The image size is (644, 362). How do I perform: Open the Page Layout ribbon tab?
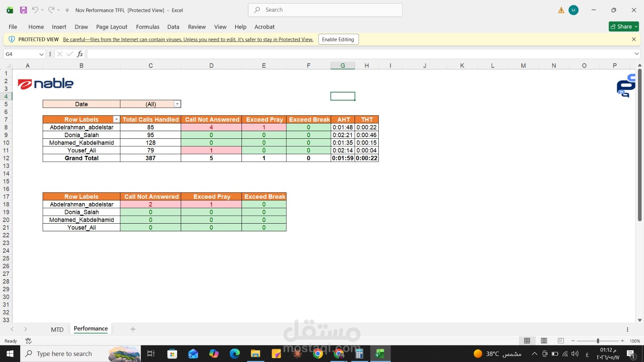point(112,27)
